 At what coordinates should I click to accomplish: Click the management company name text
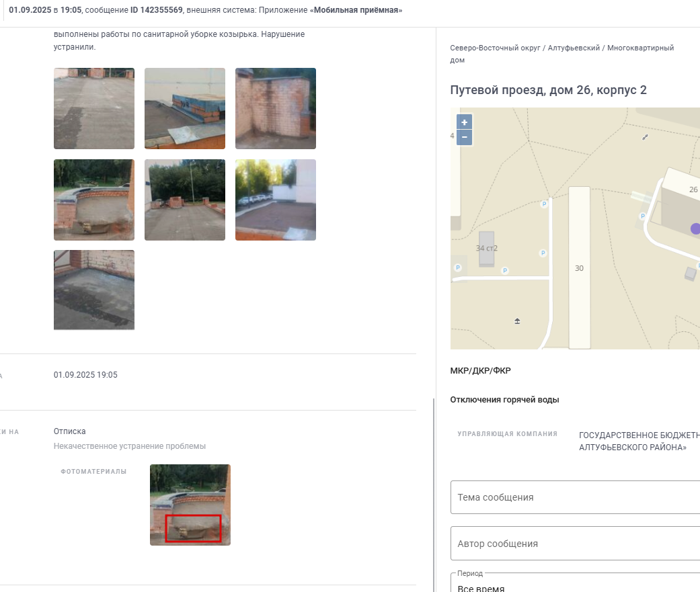(x=639, y=441)
